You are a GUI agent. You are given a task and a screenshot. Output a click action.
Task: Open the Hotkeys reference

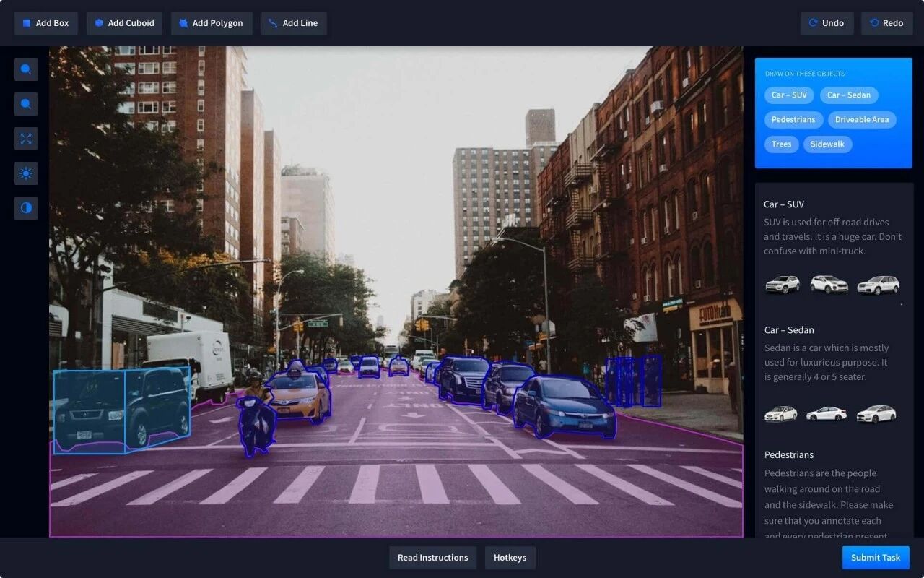[x=510, y=558]
